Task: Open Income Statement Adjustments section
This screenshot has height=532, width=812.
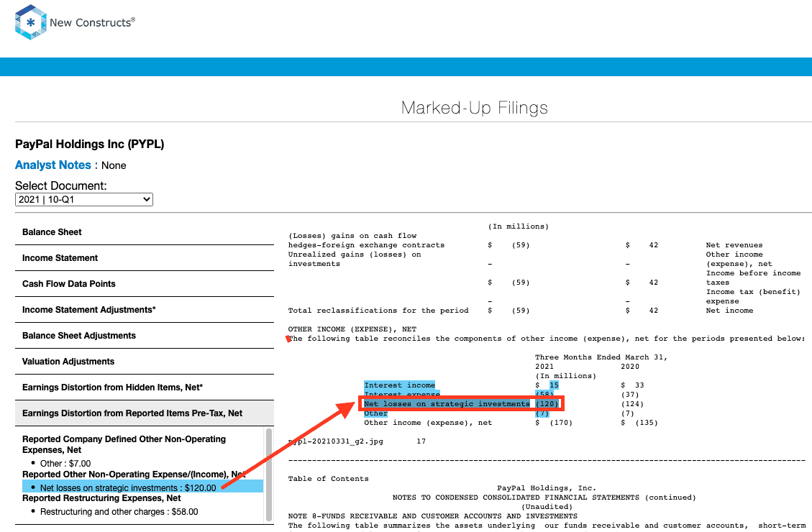Action: coord(145,309)
